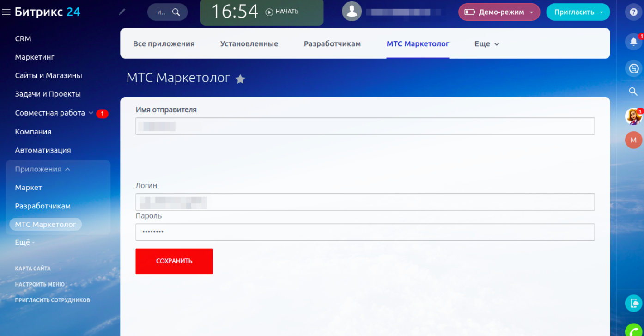This screenshot has height=336, width=644.
Task: Open Разработчикам in sidebar
Action: coord(43,206)
